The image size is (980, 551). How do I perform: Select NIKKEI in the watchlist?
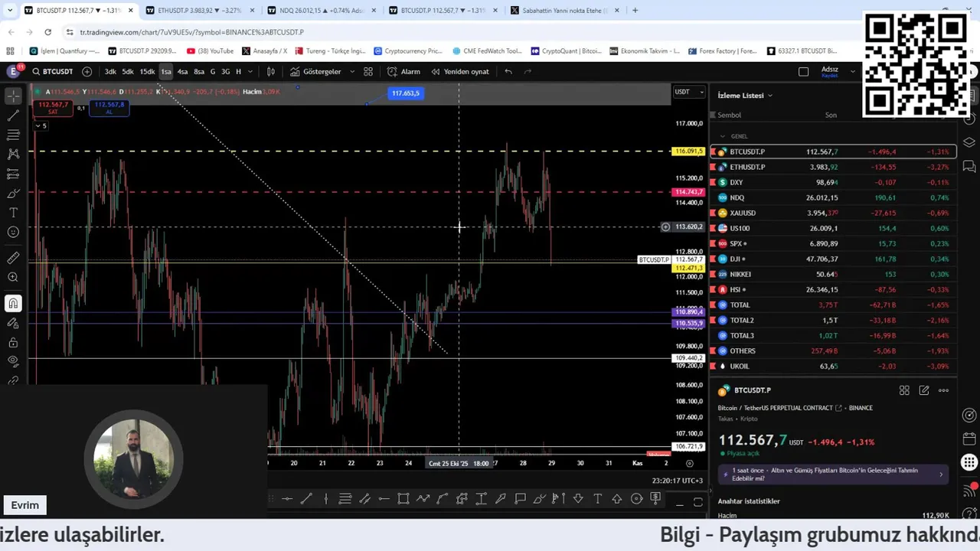pyautogui.click(x=833, y=274)
